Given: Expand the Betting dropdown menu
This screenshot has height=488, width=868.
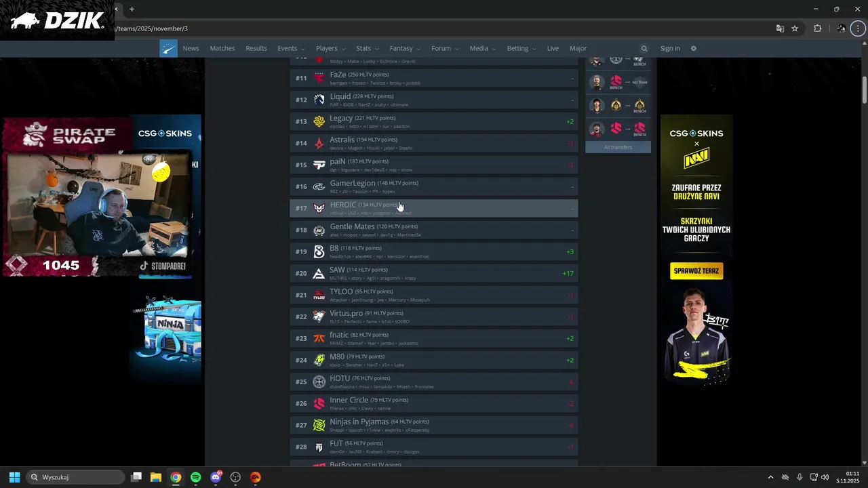Looking at the screenshot, I should coord(521,49).
